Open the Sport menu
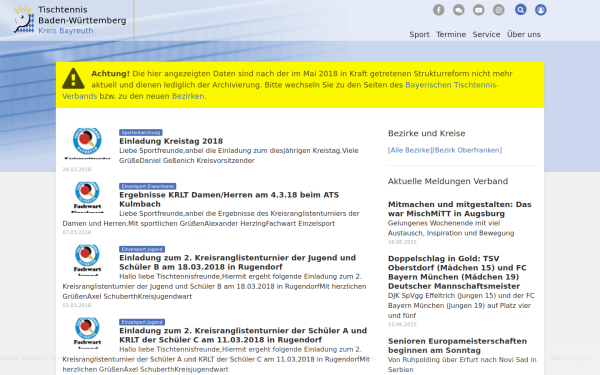The width and height of the screenshot is (600, 375). (419, 34)
